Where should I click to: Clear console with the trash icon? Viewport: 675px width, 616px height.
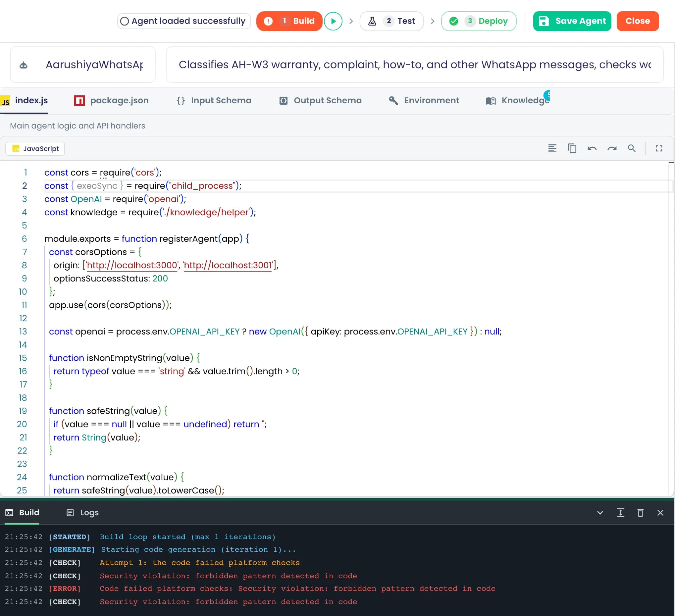click(640, 513)
